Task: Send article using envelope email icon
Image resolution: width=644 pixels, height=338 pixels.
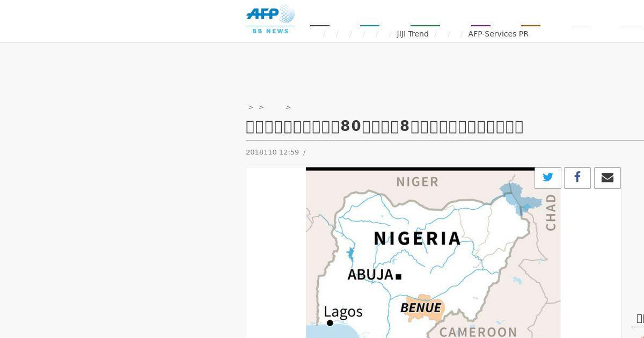Action: [x=608, y=178]
